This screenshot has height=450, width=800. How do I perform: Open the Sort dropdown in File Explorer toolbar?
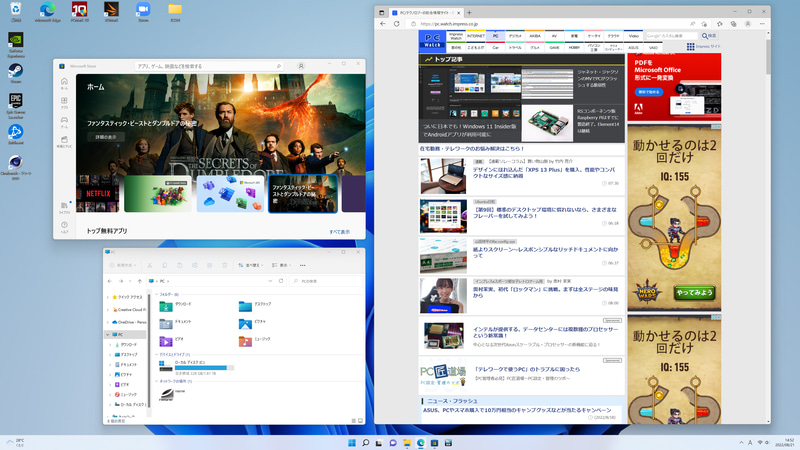click(x=249, y=265)
